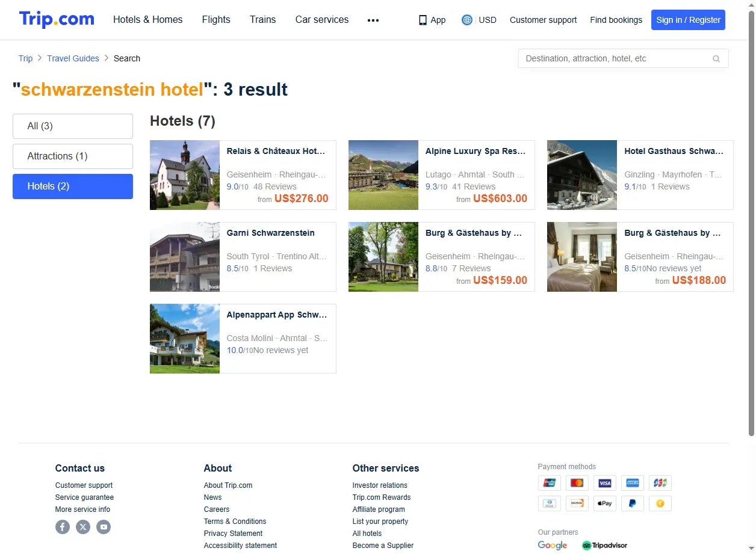Open Relais & Châteaux hotel thumbnail
This screenshot has width=756, height=554.
click(x=185, y=175)
